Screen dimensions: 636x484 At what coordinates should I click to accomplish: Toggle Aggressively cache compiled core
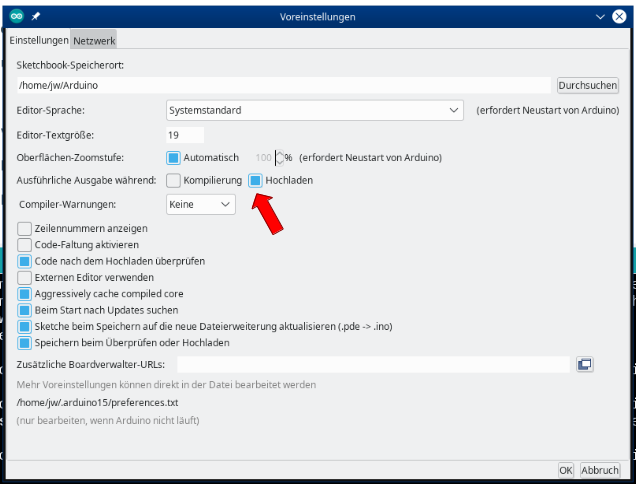(25, 293)
